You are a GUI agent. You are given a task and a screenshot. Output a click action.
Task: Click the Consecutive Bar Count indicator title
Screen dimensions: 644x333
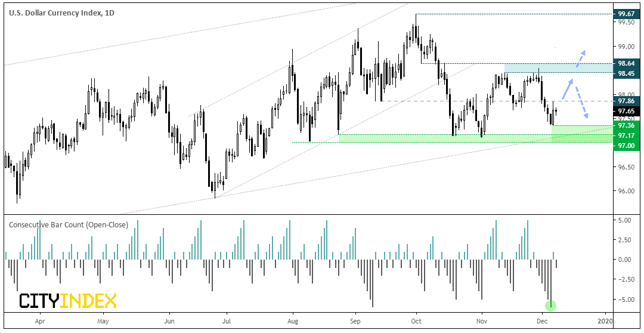click(x=68, y=225)
